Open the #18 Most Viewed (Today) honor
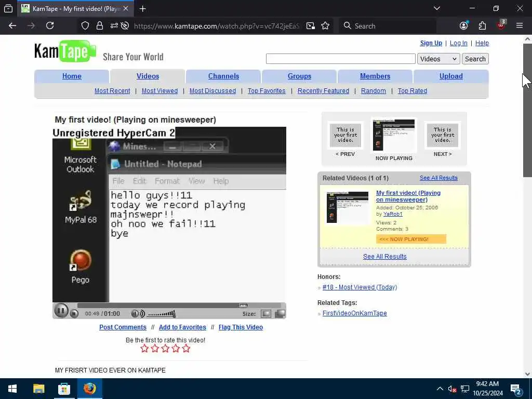This screenshot has height=399, width=532. pyautogui.click(x=360, y=287)
